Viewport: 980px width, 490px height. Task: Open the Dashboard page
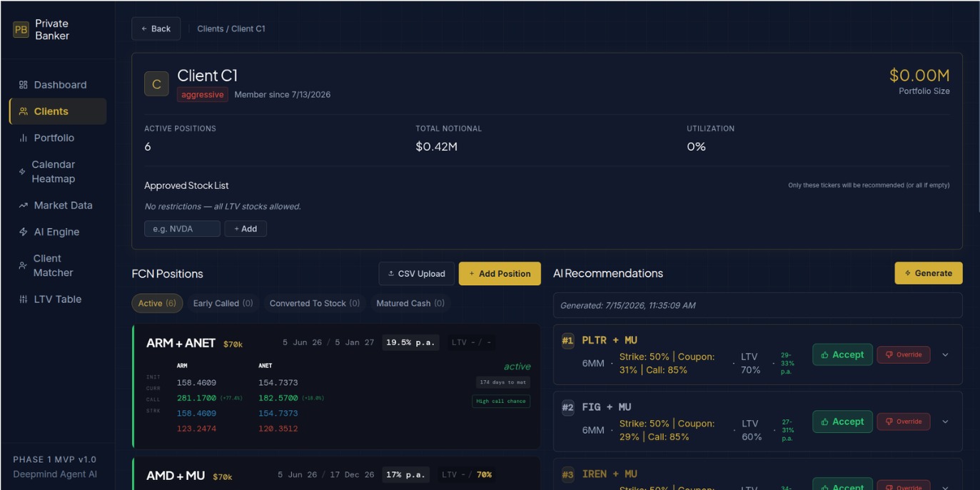click(x=58, y=85)
